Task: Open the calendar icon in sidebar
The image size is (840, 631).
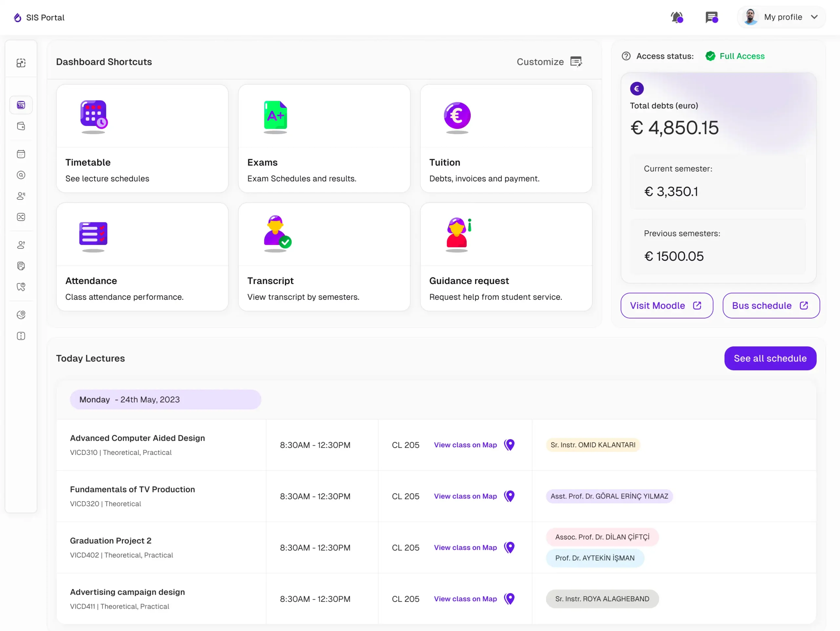Action: [21, 154]
